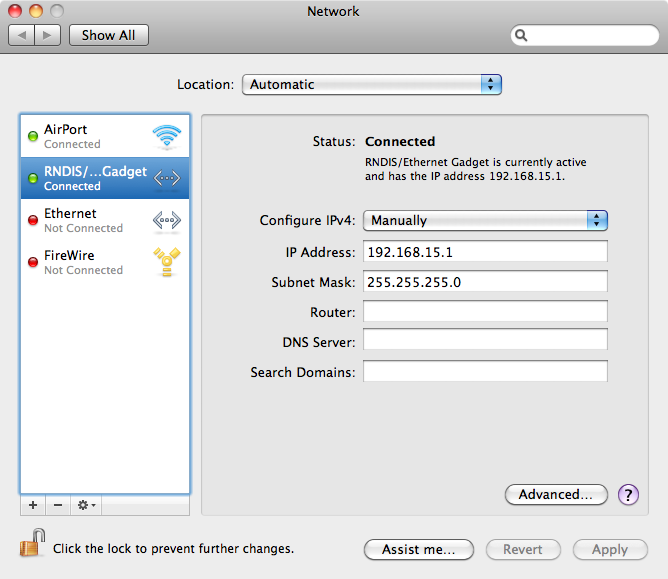Click the magnifying glass search icon
The height and width of the screenshot is (579, 668).
tap(521, 35)
